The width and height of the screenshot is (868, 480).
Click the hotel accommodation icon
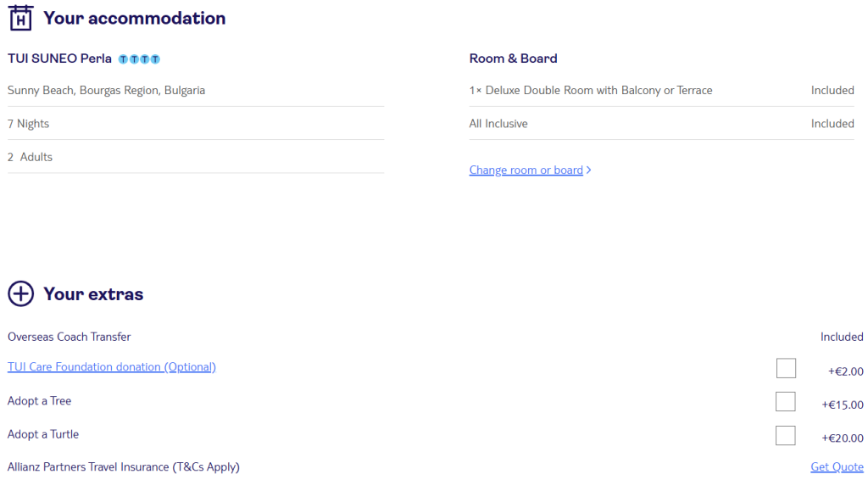point(21,18)
